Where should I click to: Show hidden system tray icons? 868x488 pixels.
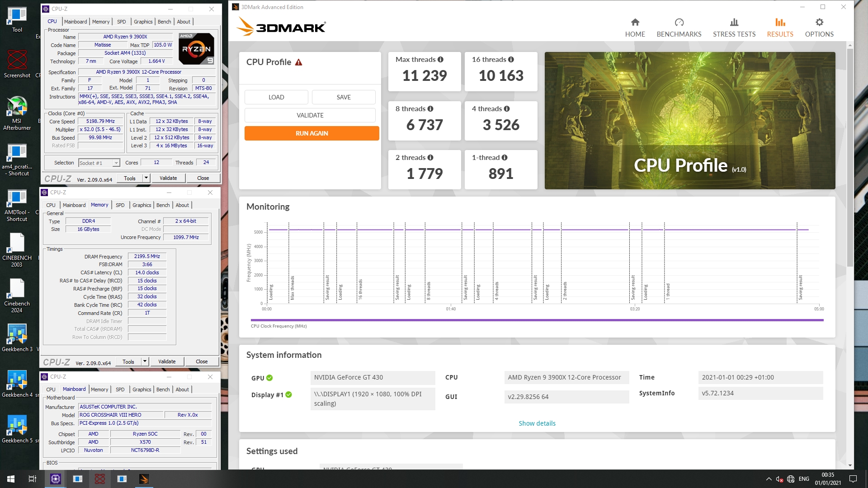[769, 479]
